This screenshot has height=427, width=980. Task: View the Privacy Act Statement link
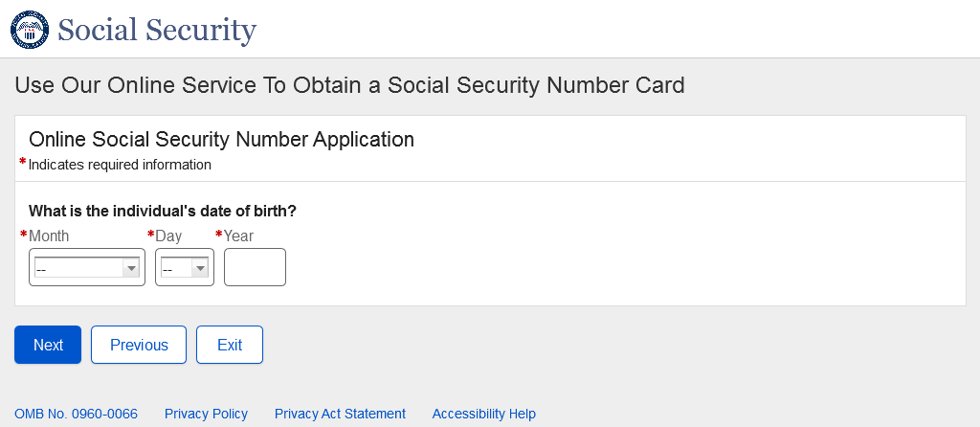[x=340, y=414]
